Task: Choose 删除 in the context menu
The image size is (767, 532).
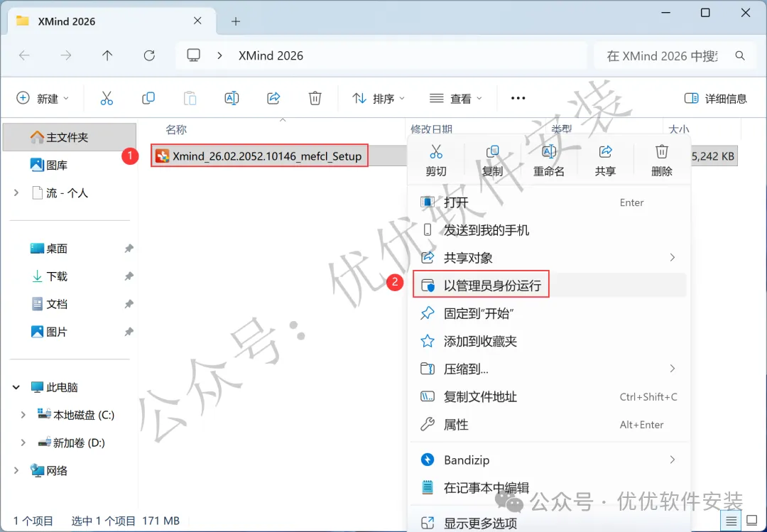Action: (x=662, y=161)
